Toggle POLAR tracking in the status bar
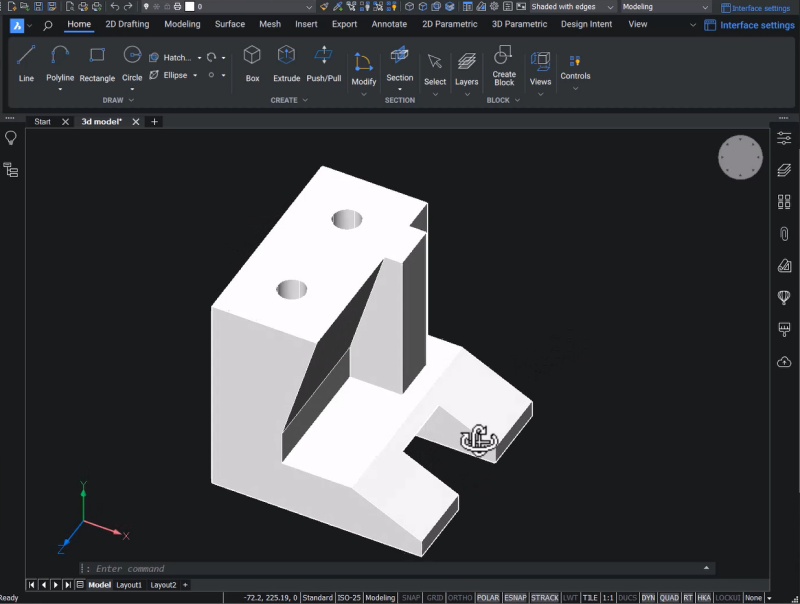This screenshot has width=800, height=604. pos(488,596)
